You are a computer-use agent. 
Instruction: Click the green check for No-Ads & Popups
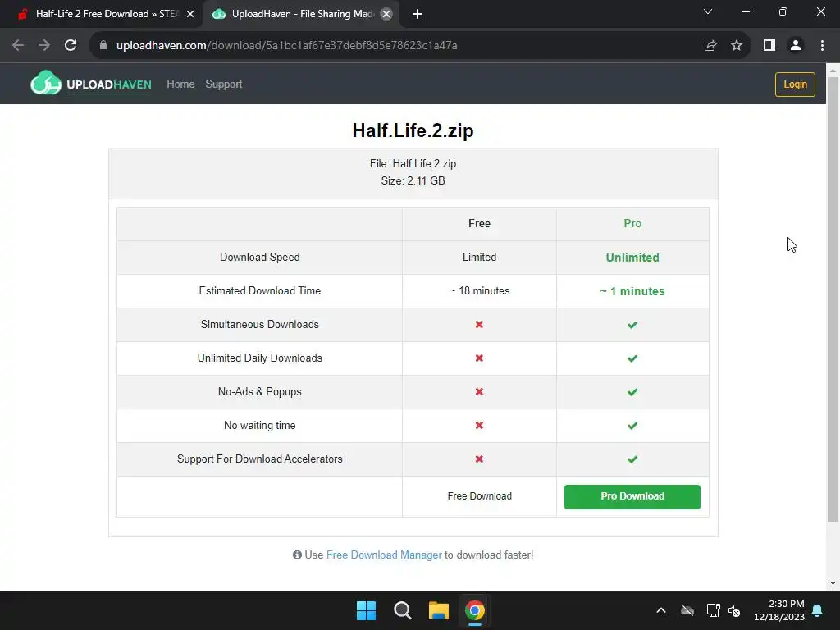(632, 392)
